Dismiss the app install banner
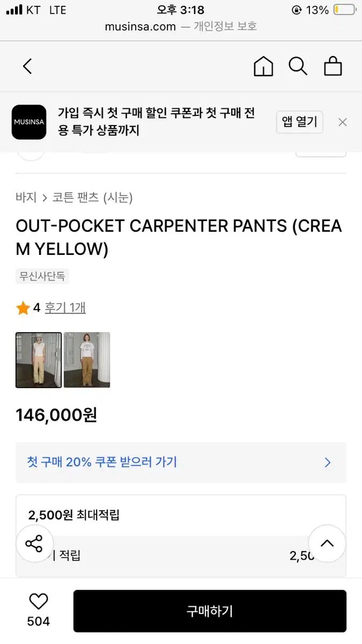The image size is (362, 644). 343,122
